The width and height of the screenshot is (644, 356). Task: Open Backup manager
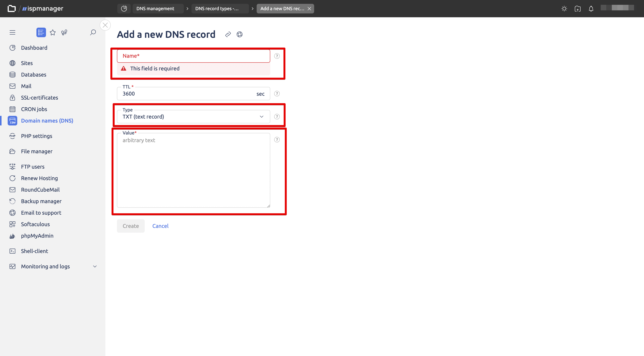[x=41, y=201]
